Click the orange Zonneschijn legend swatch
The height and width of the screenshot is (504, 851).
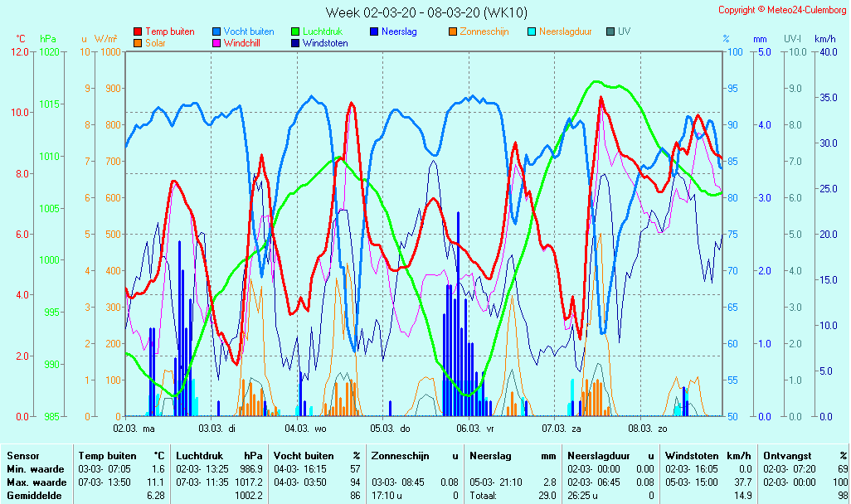453,31
